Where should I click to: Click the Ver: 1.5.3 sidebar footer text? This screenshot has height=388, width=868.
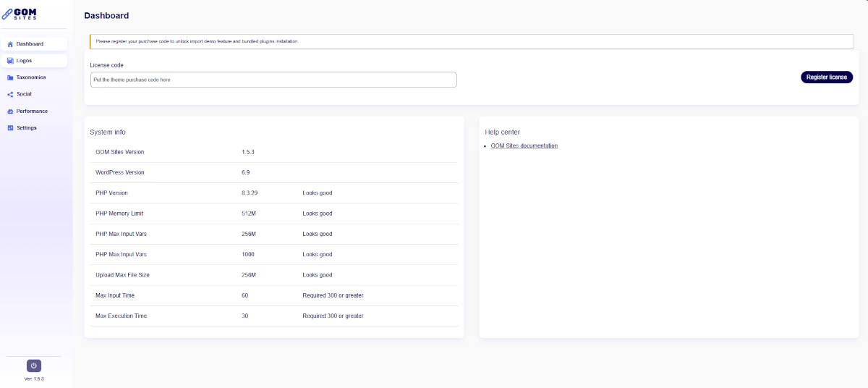[x=34, y=379]
